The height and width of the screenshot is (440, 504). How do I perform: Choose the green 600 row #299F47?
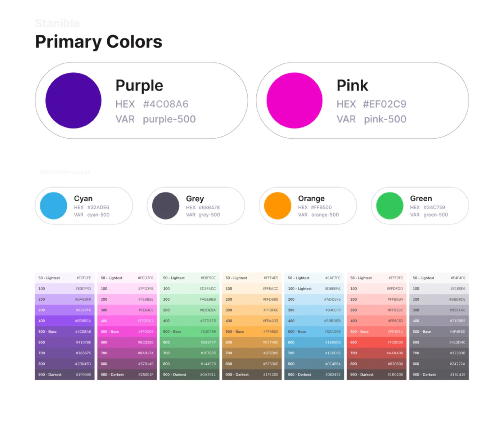coord(189,342)
